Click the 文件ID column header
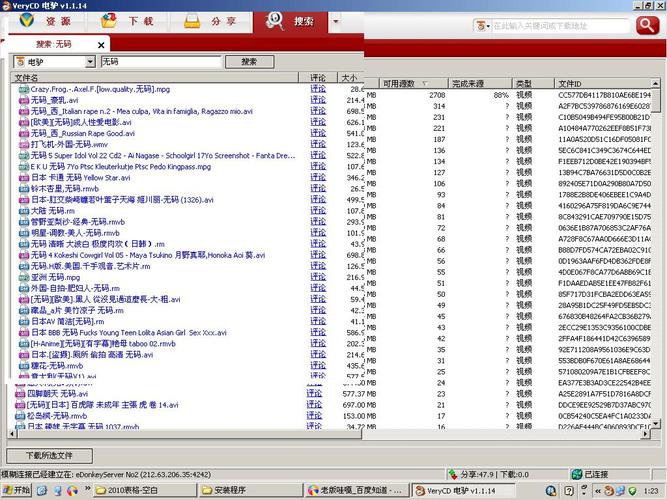667x500 pixels. point(603,83)
